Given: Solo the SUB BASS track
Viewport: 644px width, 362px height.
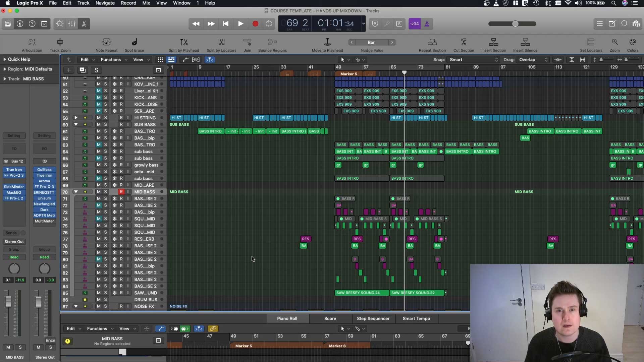Looking at the screenshot, I should (105, 124).
